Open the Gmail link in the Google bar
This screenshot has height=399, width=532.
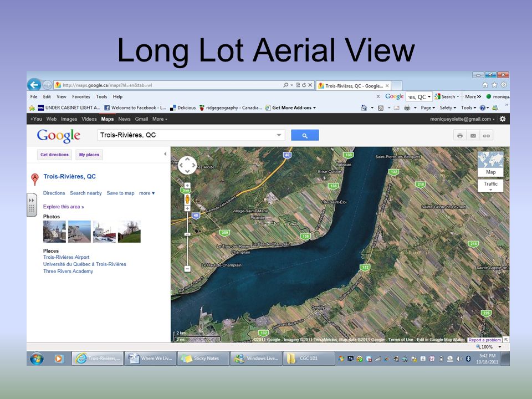(x=141, y=119)
